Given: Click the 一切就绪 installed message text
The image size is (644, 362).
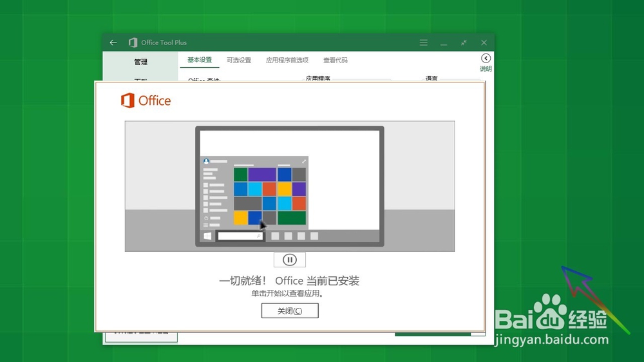Looking at the screenshot, I should coord(289,281).
